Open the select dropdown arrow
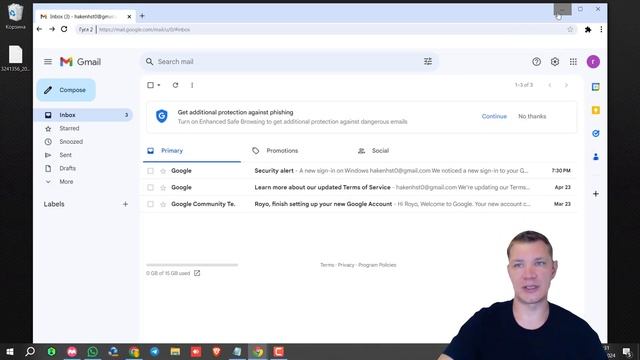 click(x=159, y=85)
